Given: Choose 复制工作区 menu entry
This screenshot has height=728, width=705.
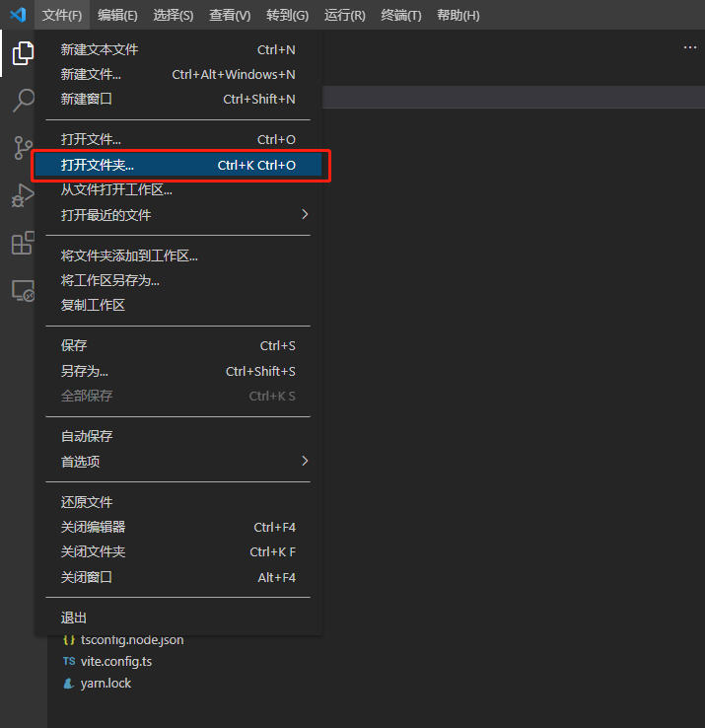Looking at the screenshot, I should 178,305.
